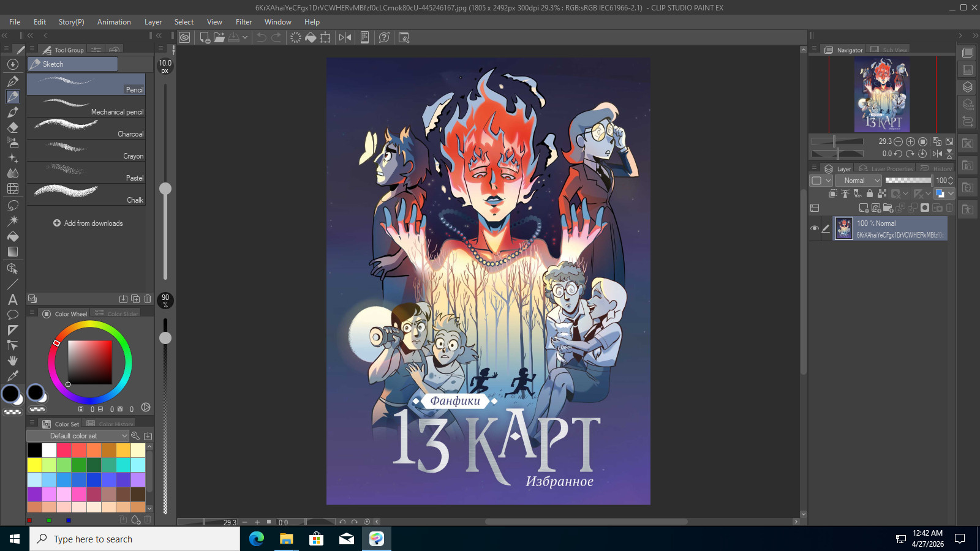Click the Flip Horizontal icon in command bar
Viewport: 980px width, 551px height.
pyautogui.click(x=345, y=37)
